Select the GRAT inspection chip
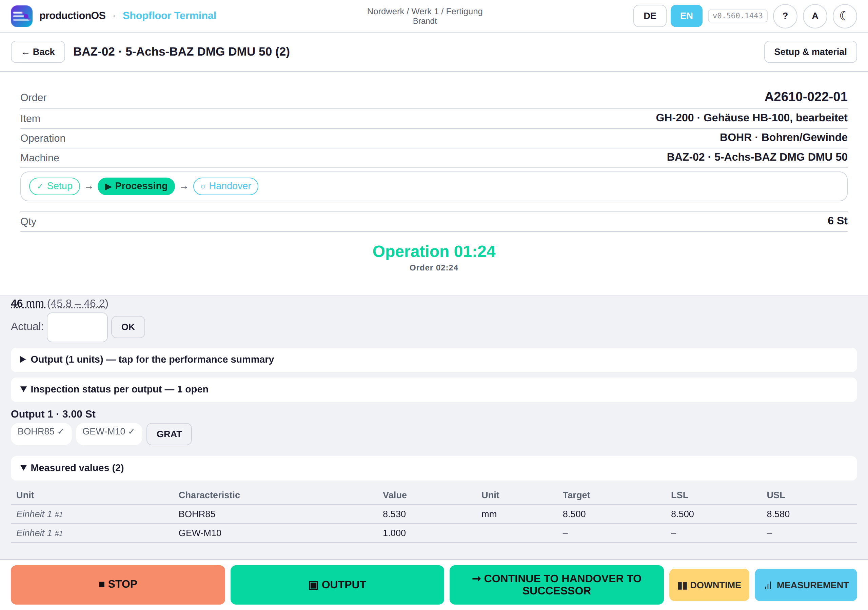Screen dimensions: 868x610 169,434
